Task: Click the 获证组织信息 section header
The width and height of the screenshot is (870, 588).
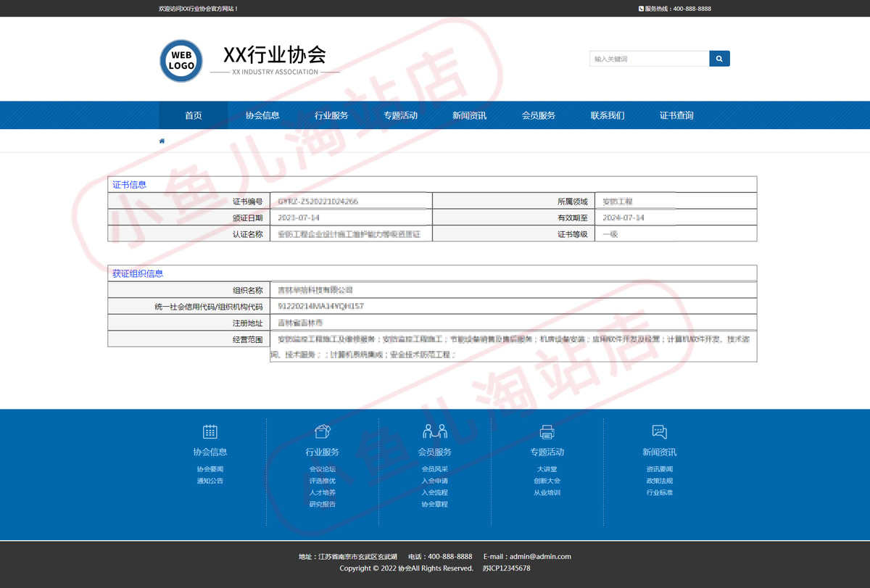Action: tap(432, 273)
